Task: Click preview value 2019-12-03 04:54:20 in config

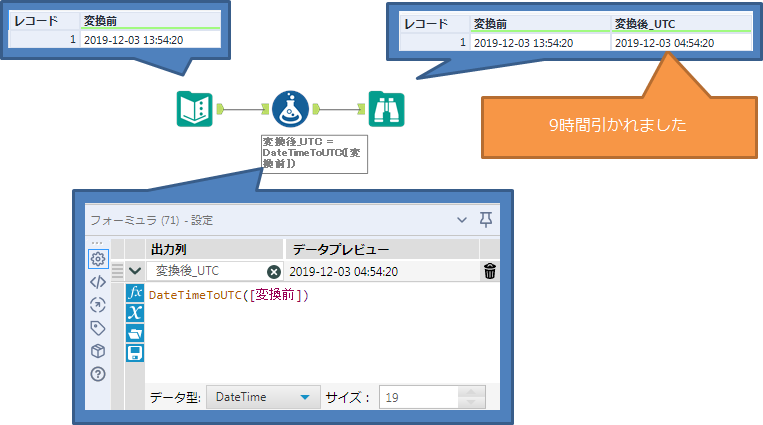Action: [344, 272]
